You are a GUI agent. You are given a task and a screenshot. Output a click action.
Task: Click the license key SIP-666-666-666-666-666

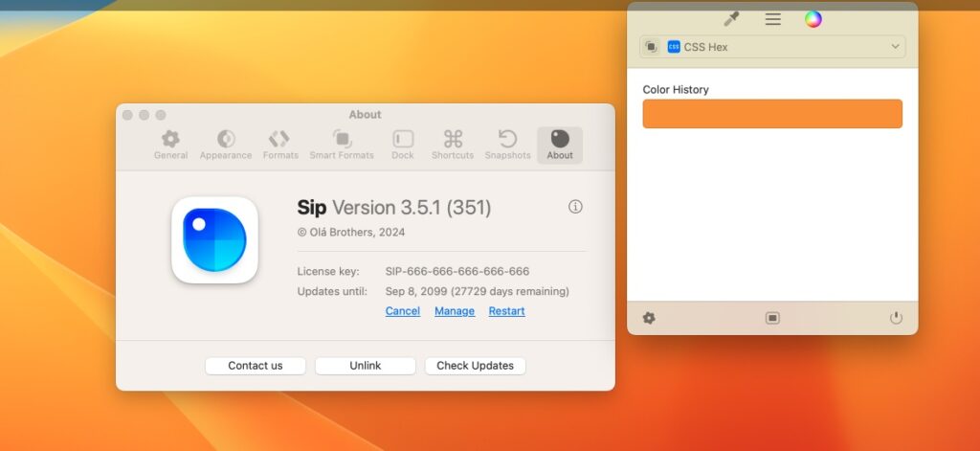pos(457,272)
